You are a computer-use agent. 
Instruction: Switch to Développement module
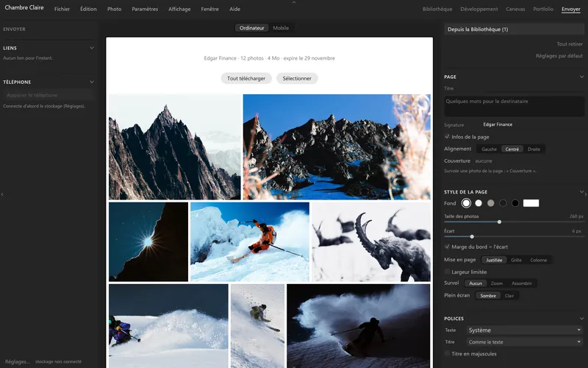pos(479,9)
